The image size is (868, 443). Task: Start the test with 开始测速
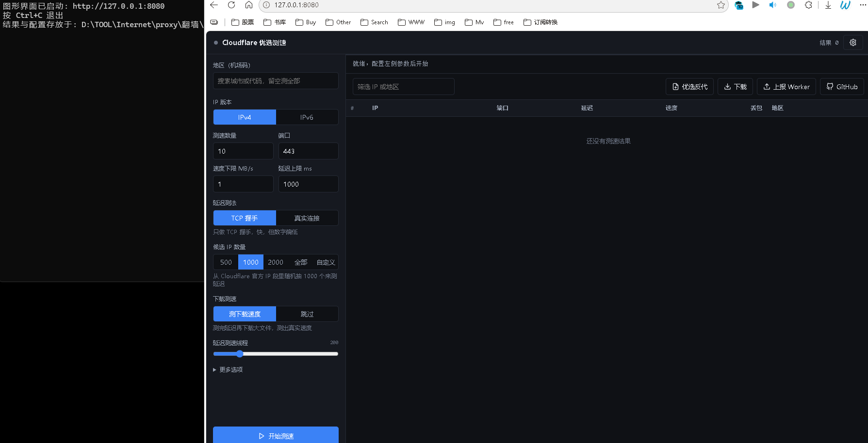pos(276,435)
